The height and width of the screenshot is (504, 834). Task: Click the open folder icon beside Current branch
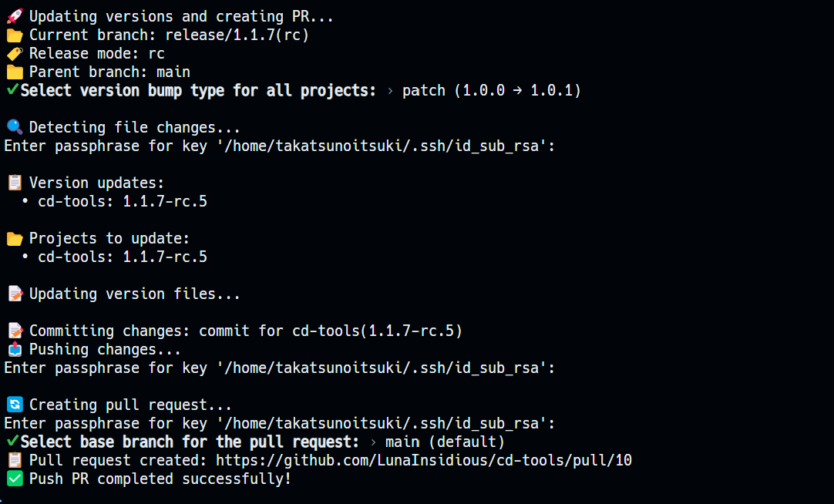pyautogui.click(x=15, y=35)
